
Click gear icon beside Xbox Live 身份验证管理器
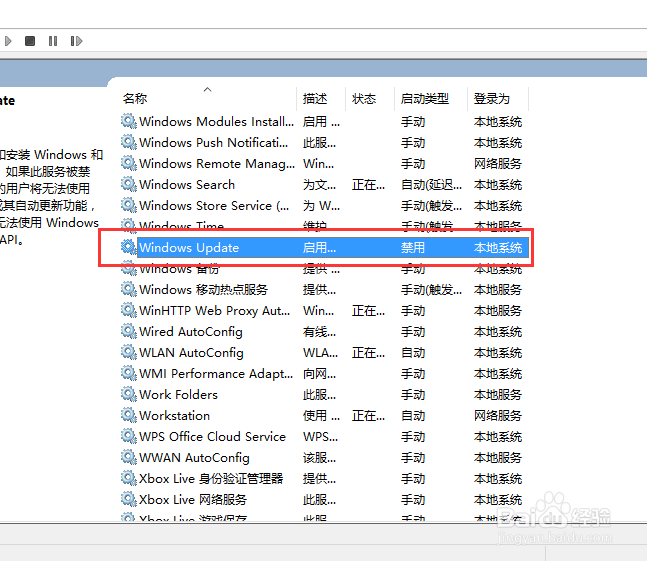coord(128,479)
